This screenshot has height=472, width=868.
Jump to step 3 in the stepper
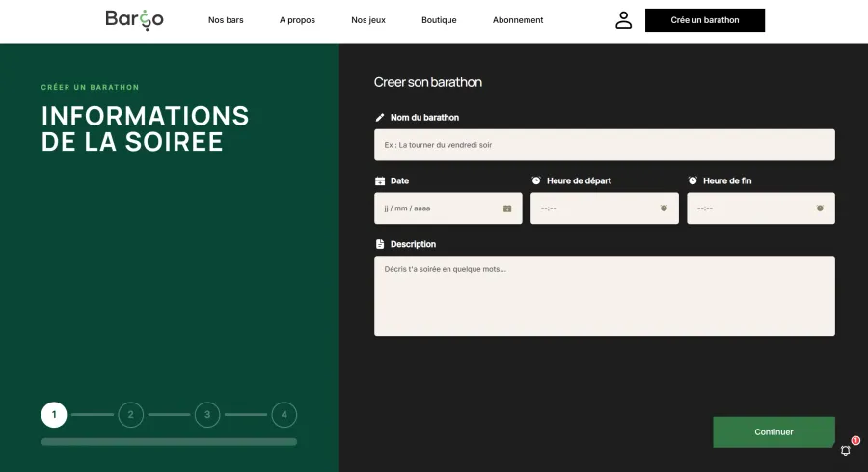(207, 414)
